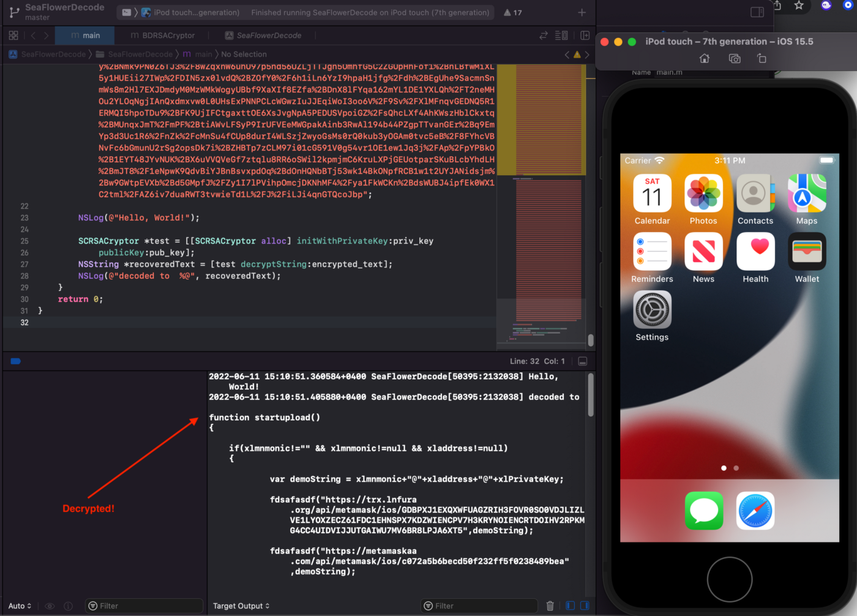Click the editor vertical scrollbar
Image resolution: width=857 pixels, height=616 pixels.
click(591, 340)
